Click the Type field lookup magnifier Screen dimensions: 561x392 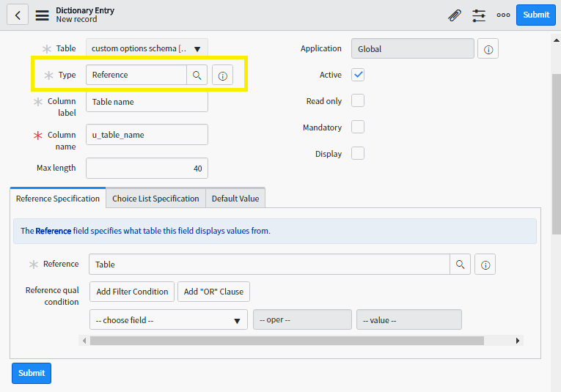pyautogui.click(x=197, y=75)
